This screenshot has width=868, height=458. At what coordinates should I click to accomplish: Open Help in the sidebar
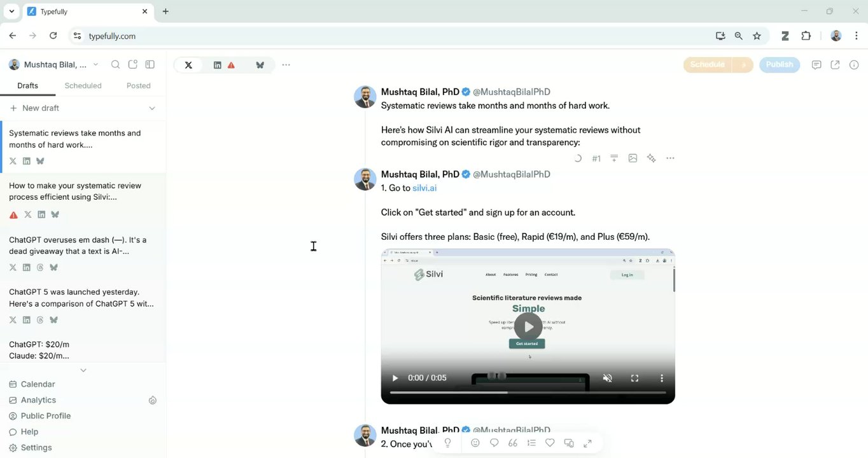point(24,432)
